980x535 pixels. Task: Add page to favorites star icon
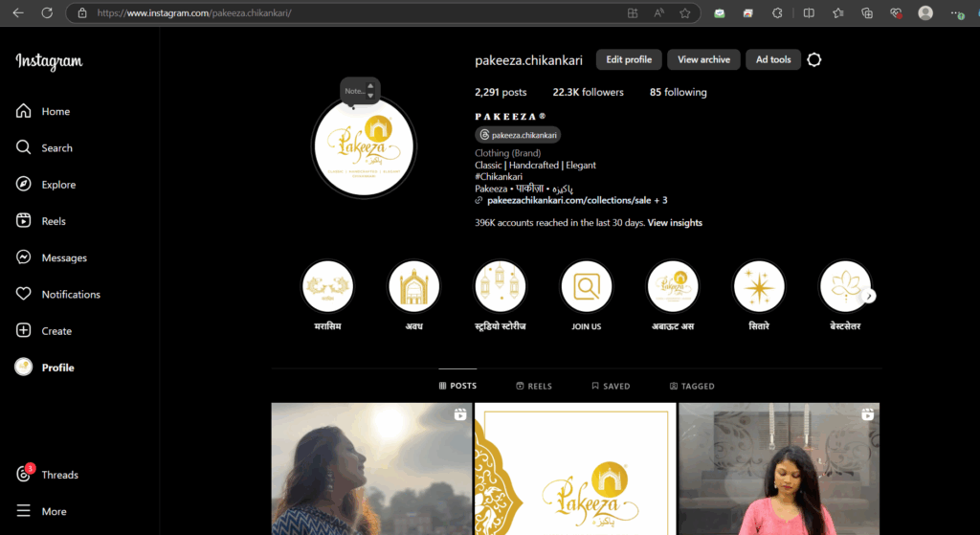click(685, 13)
